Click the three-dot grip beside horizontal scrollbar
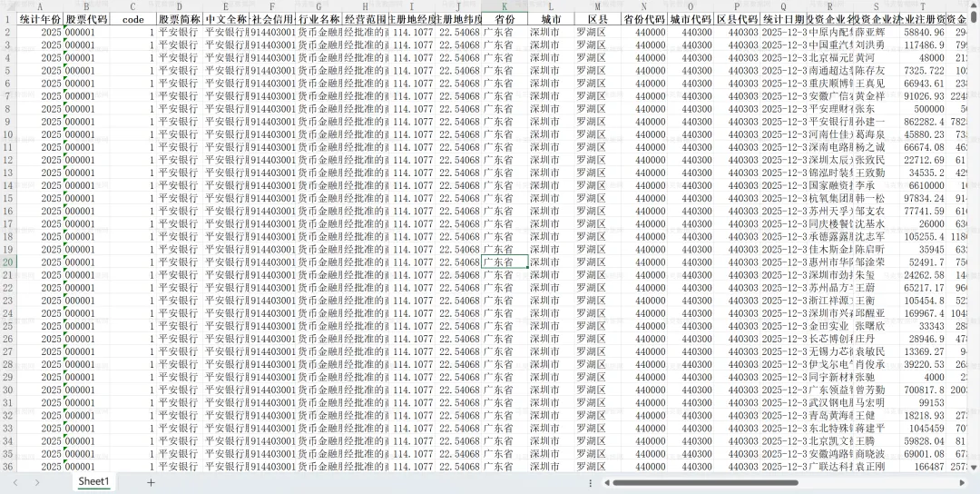Viewport: 980px width, 494px height. 590,483
